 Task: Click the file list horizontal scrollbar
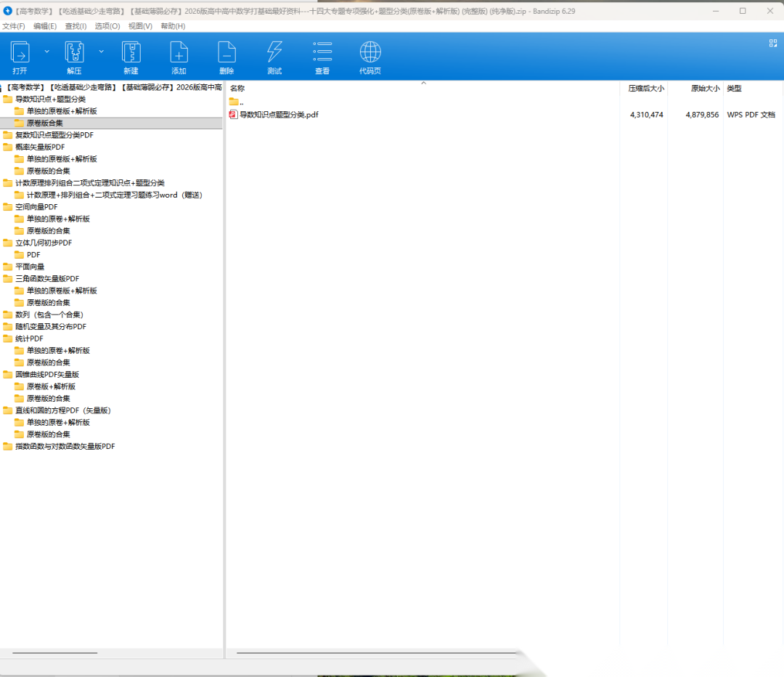(x=377, y=653)
